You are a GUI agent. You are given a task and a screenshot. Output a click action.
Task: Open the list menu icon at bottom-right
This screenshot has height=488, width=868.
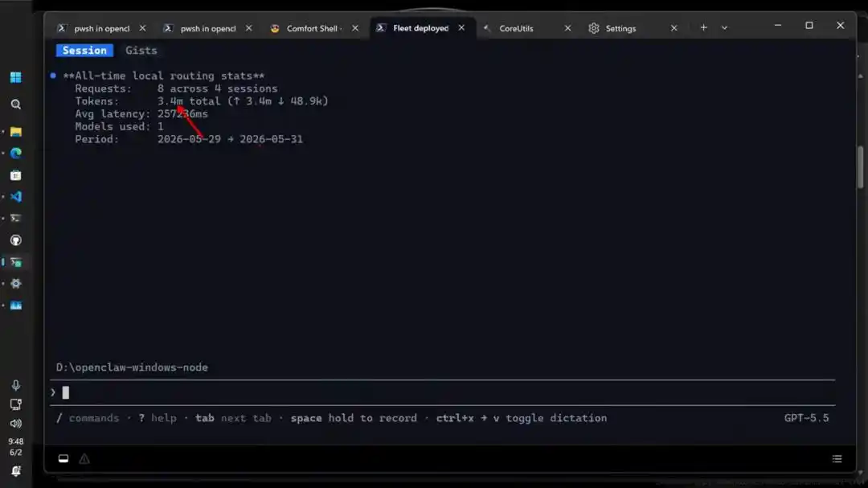point(837,458)
